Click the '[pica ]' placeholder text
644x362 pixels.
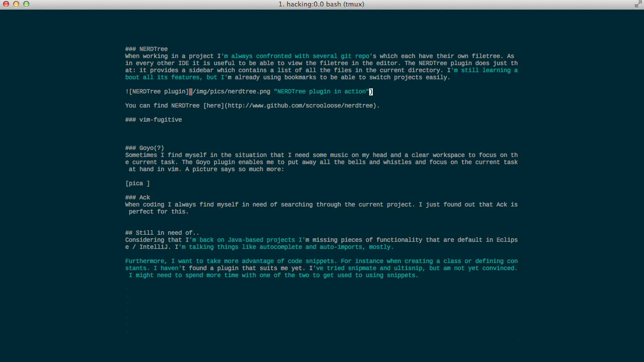(x=137, y=183)
